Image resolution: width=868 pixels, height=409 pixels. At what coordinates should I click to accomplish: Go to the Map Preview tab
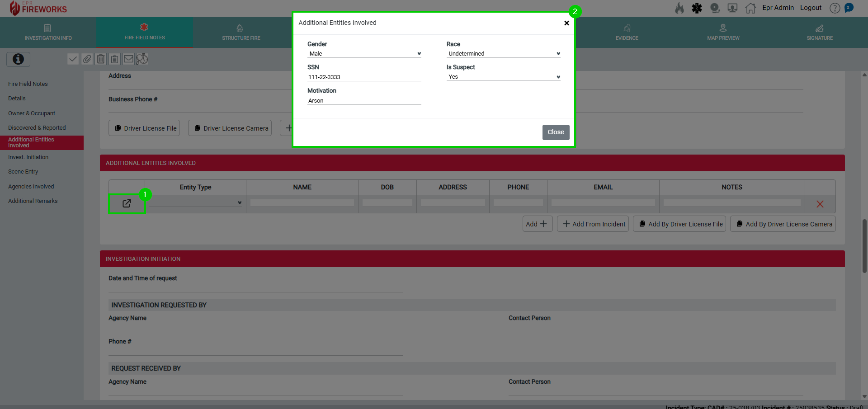[723, 33]
